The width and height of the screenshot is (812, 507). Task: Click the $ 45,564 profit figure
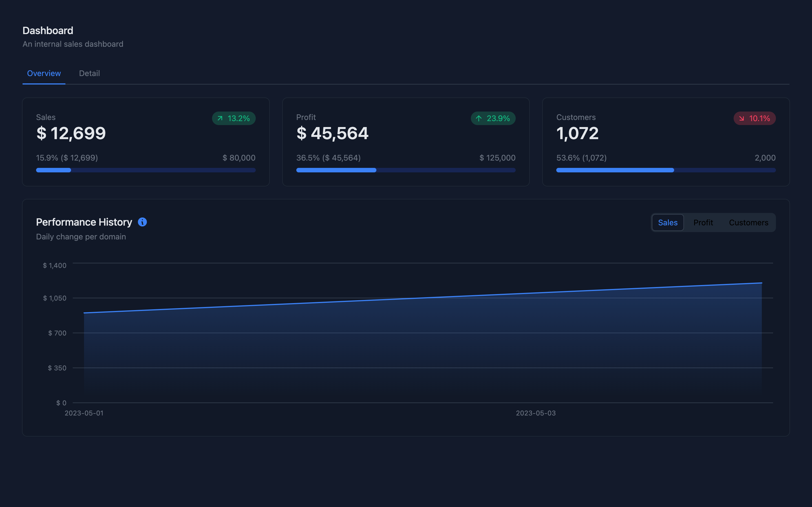332,134
